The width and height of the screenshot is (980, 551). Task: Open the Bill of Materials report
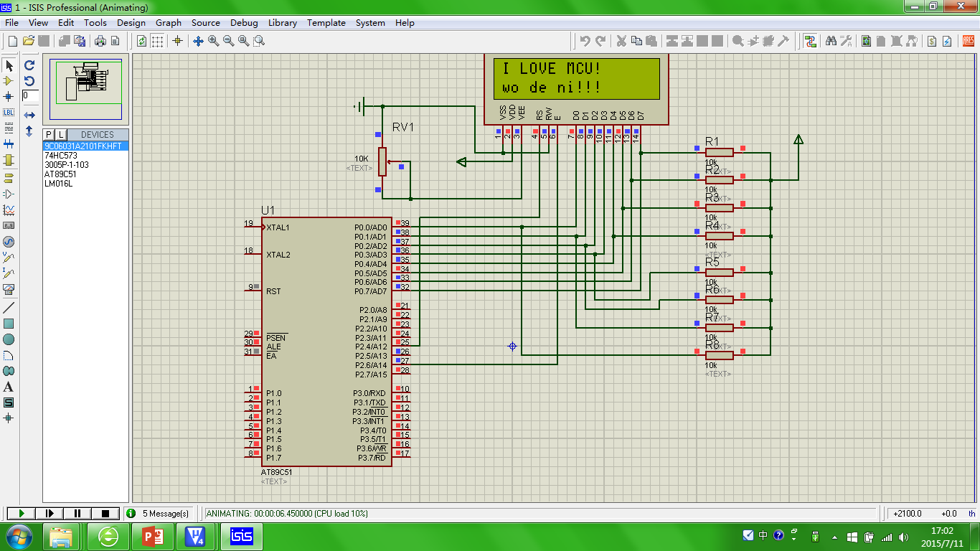coord(931,41)
